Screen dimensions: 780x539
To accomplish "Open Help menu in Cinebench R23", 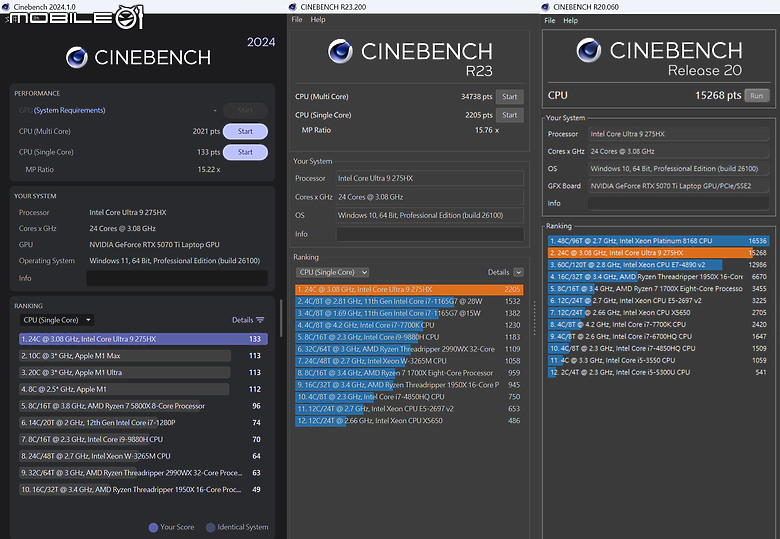I will tap(318, 19).
